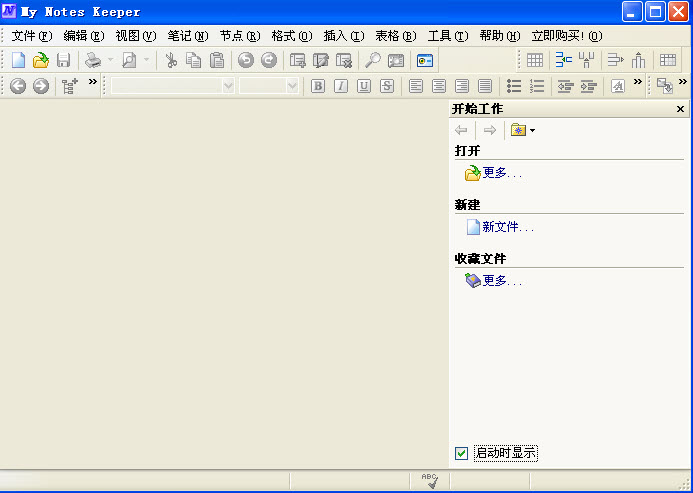Screen dimensions: 693x493
Task: Close the 开始工作 task pane
Action: pos(681,109)
